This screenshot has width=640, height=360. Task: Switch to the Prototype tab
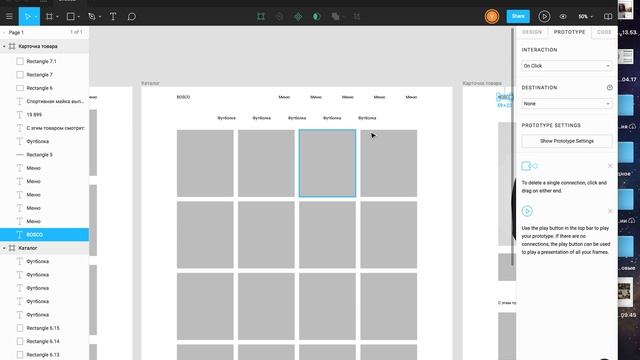point(569,32)
